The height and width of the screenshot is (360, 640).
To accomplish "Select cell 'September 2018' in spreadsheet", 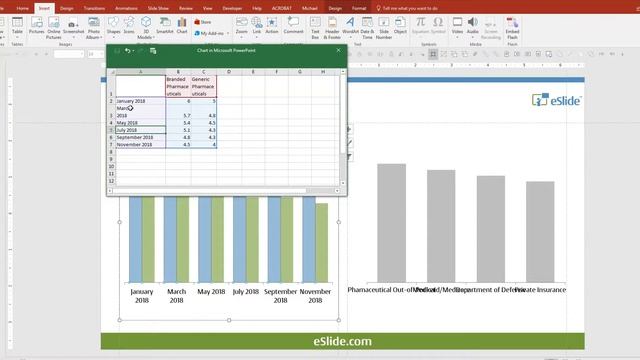I will point(140,138).
